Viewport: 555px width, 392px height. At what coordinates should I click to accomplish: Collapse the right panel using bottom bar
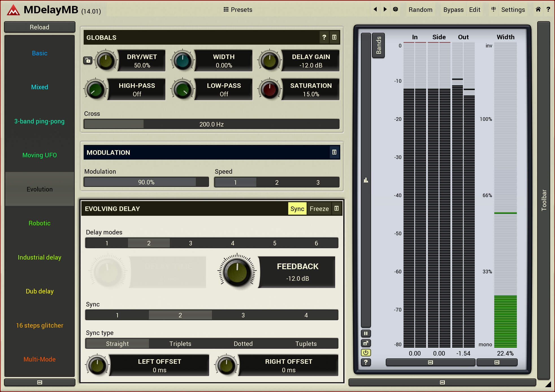point(442,382)
